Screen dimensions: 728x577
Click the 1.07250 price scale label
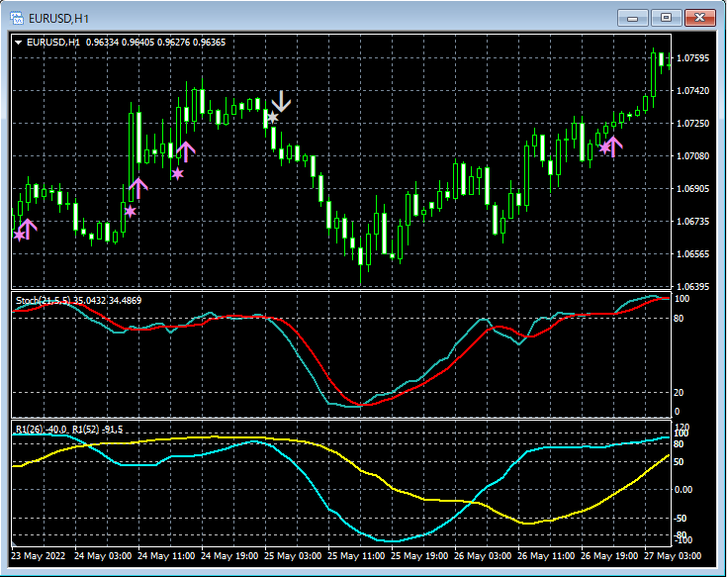(693, 123)
